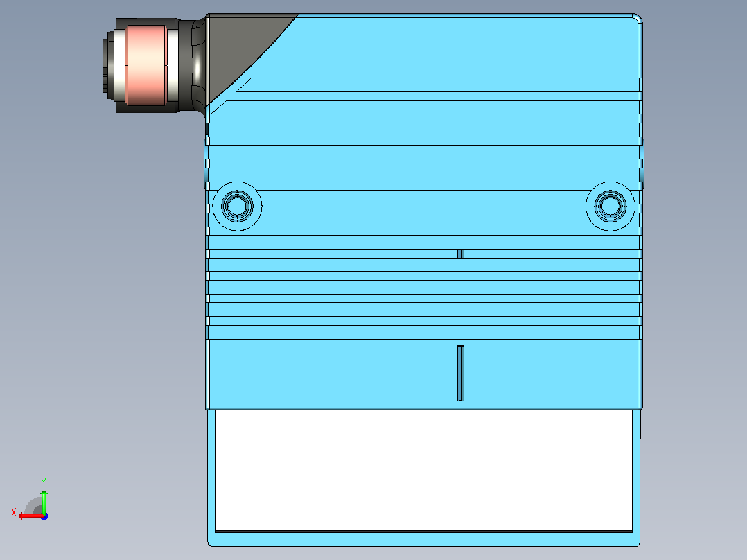This screenshot has height=560, width=747.
Task: Click the blue Z axis dot of the triad
Action: tap(45, 516)
